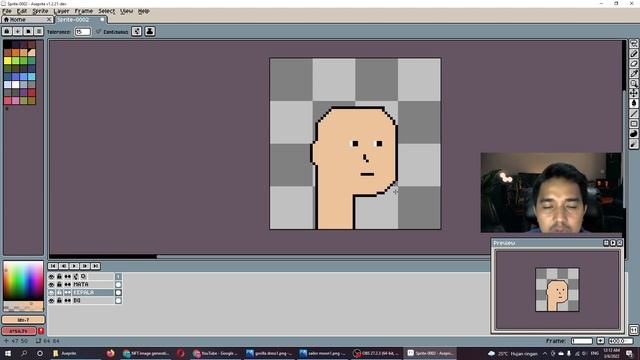
Task: Select the Eyedropper tool
Action: 633,74
